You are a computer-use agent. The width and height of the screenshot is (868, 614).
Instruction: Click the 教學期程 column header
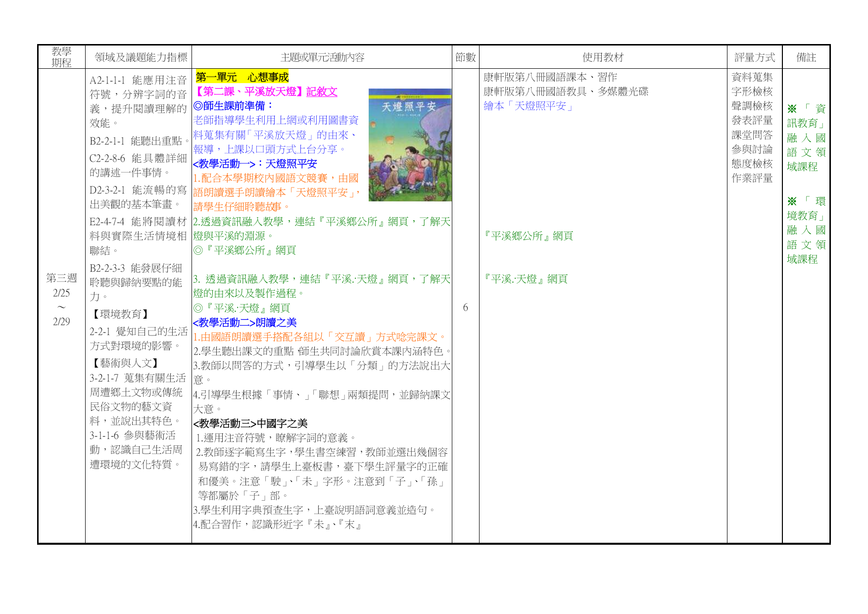[x=61, y=57]
